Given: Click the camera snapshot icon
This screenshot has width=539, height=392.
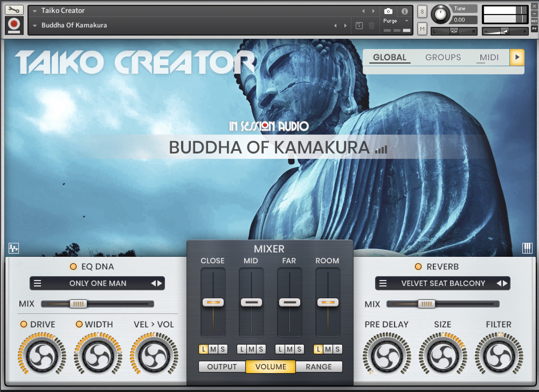Looking at the screenshot, I should pos(388,11).
